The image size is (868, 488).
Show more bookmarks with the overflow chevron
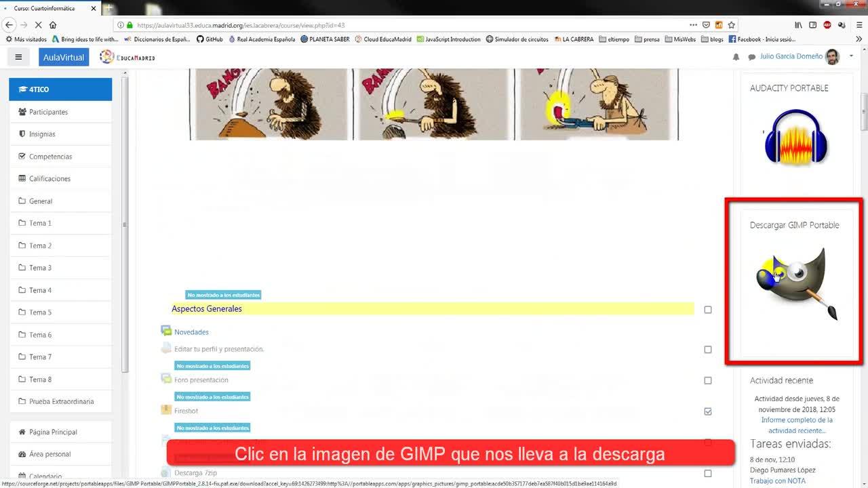858,39
